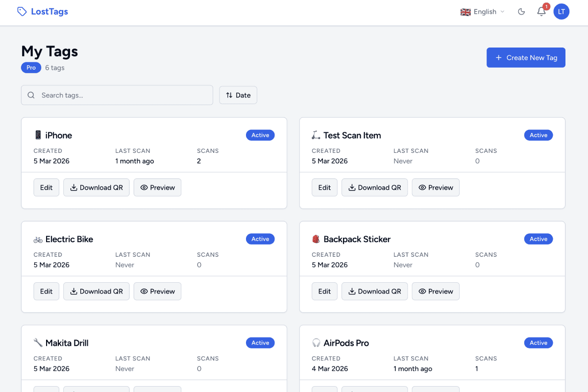Click the Active badge on AirPods Pro
Screen dimensions: 588x392
click(539, 343)
